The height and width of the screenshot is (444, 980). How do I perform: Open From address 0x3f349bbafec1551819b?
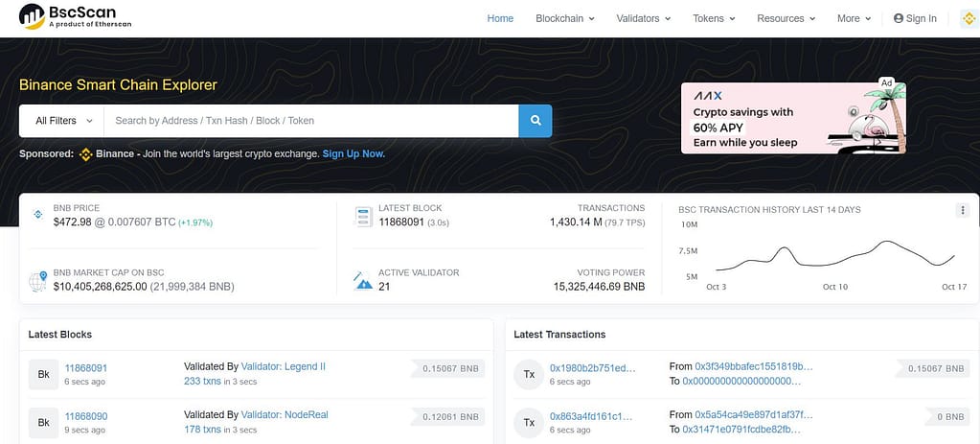(754, 366)
